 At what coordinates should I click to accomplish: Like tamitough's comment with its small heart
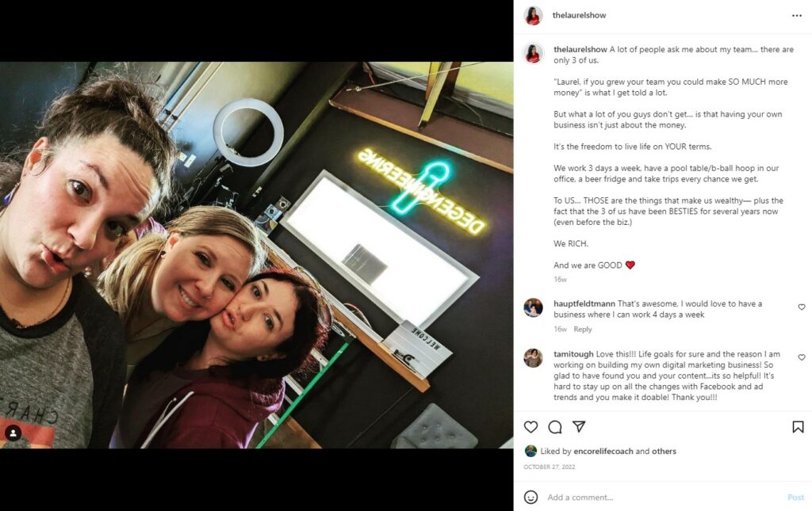802,357
